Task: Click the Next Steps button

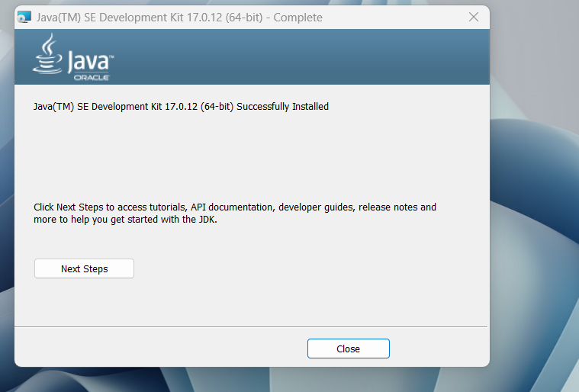Action: pyautogui.click(x=84, y=268)
